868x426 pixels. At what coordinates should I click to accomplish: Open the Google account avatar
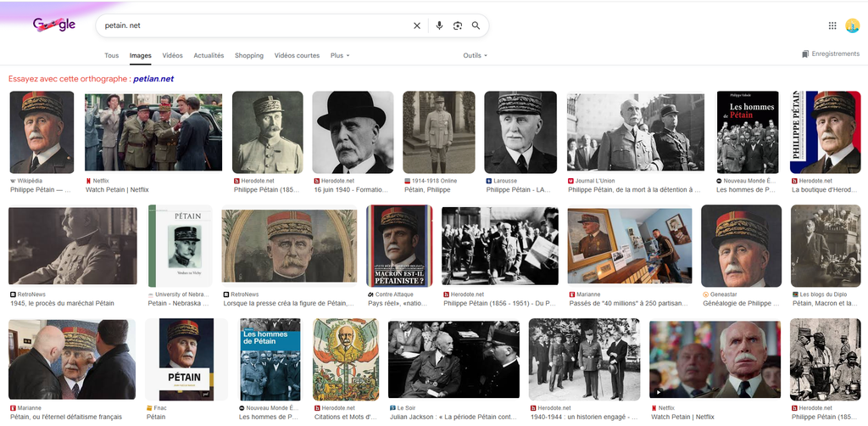pos(852,26)
